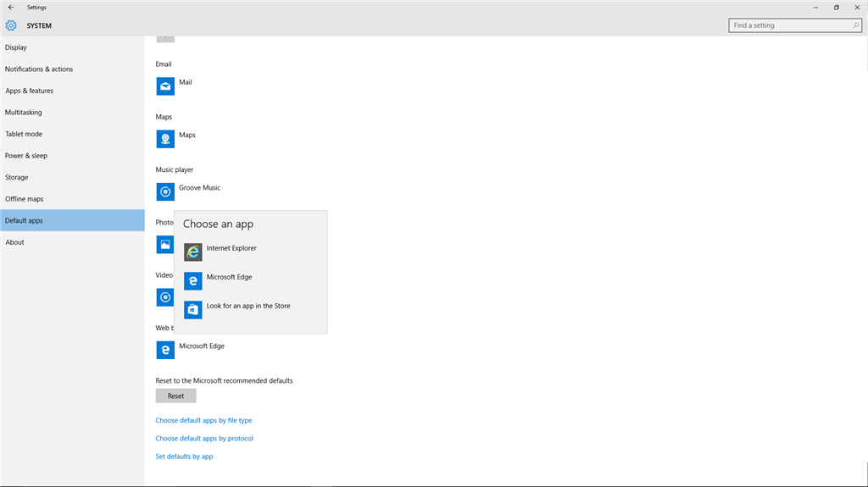Viewport: 868px width, 487px height.
Task: Go back with the arrow icon
Action: click(11, 7)
